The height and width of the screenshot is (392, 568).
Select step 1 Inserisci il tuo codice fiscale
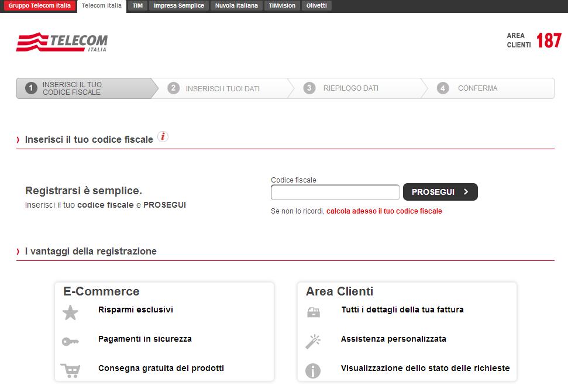(87, 88)
